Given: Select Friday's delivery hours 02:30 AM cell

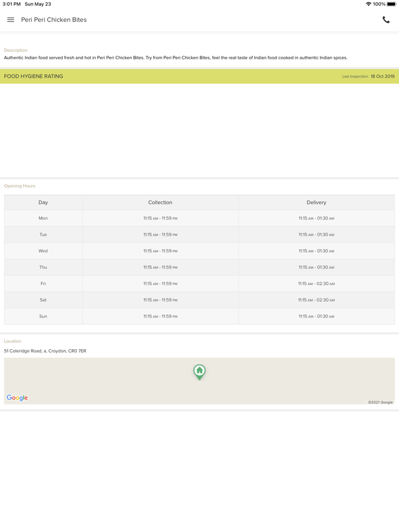Looking at the screenshot, I should coord(316,283).
